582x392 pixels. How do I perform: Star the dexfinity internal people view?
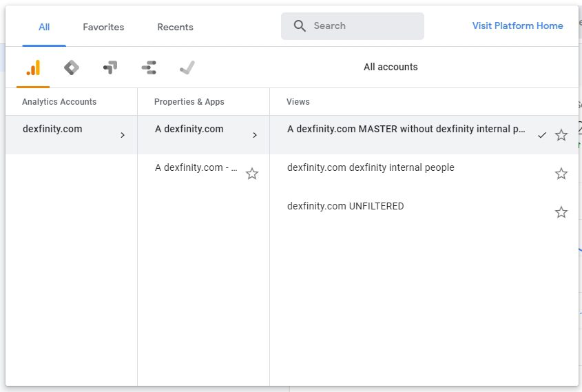coord(561,174)
